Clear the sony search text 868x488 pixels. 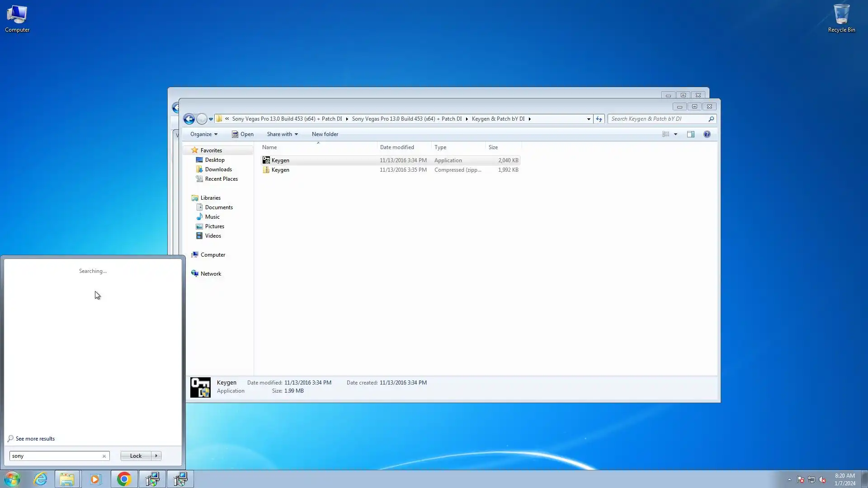pyautogui.click(x=104, y=456)
